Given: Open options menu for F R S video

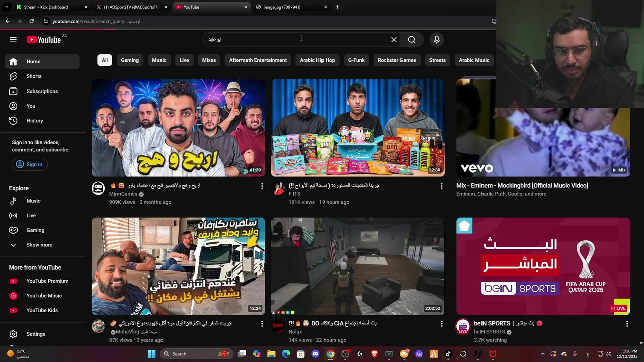Looking at the screenshot, I should click(442, 186).
